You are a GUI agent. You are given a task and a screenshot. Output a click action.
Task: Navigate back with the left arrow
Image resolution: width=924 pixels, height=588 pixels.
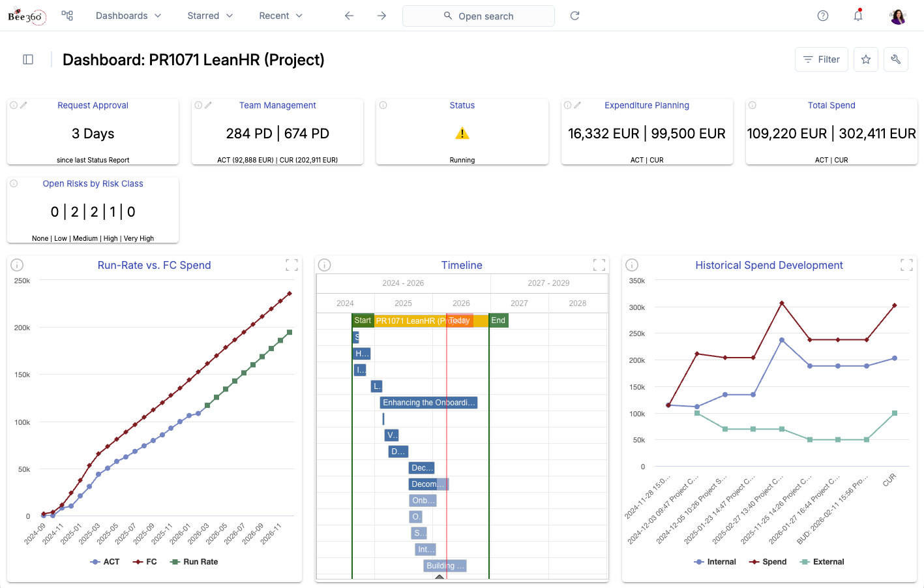350,16
